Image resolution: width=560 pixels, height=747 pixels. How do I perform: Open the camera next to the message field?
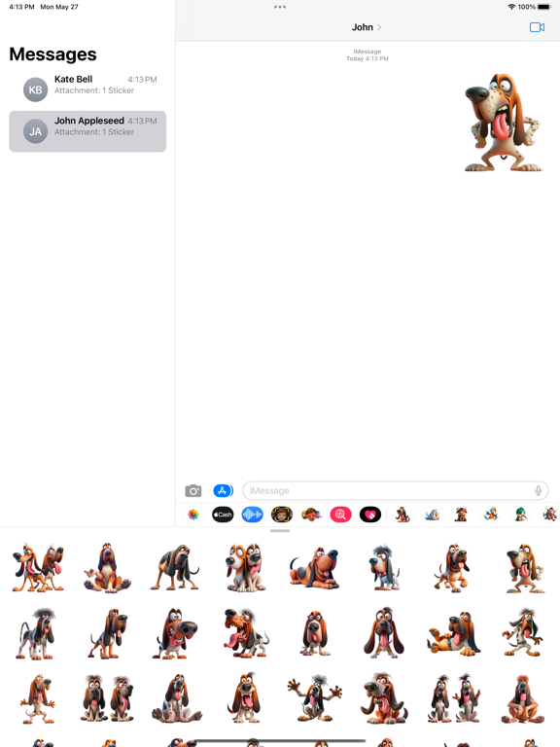(192, 490)
